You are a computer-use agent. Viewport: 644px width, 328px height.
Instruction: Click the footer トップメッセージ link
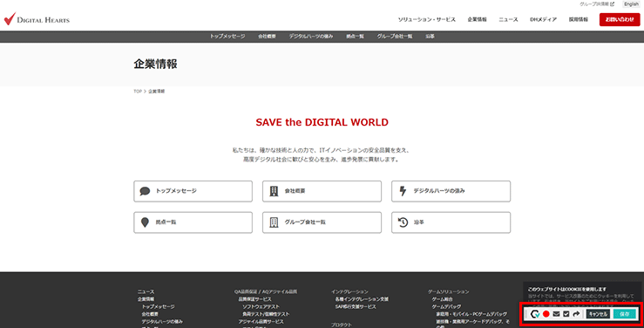coord(158,306)
